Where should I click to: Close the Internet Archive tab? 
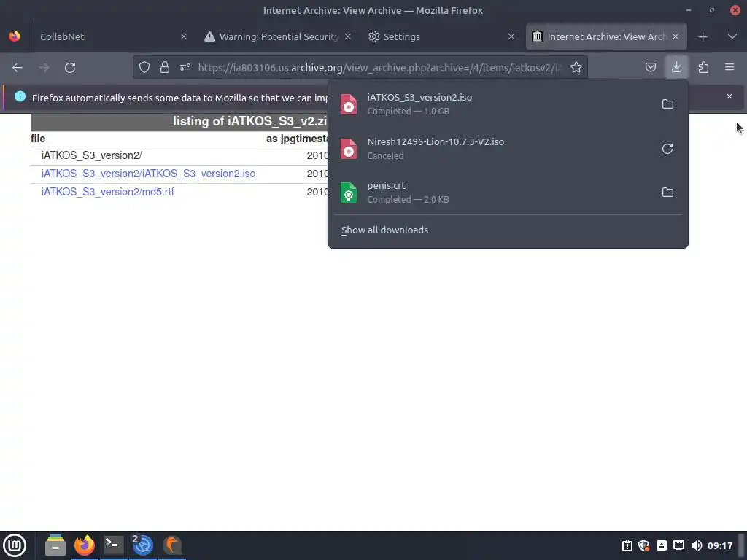(x=676, y=36)
